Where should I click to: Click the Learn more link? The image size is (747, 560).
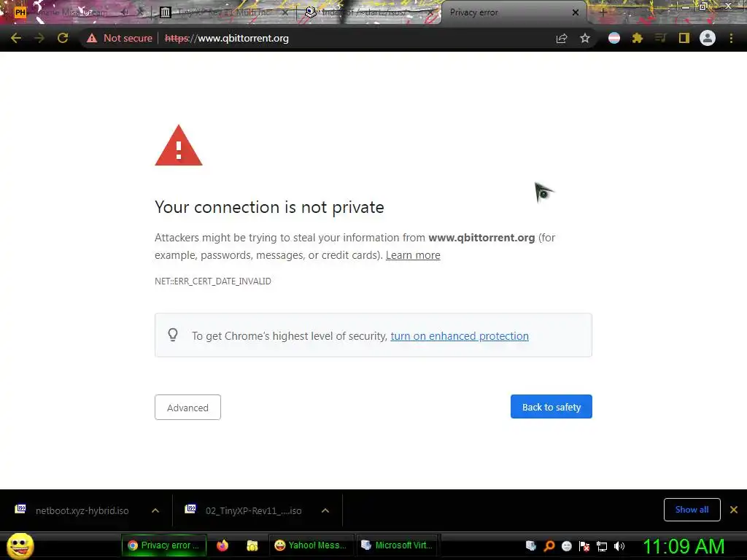pyautogui.click(x=413, y=255)
